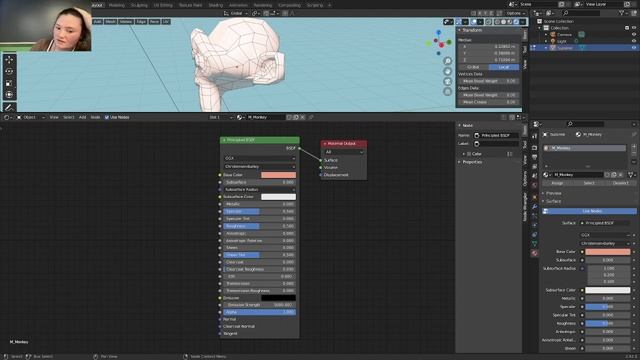Click the perspective/orthographic grid gizmo
This screenshot has height=360, width=640.
click(448, 91)
